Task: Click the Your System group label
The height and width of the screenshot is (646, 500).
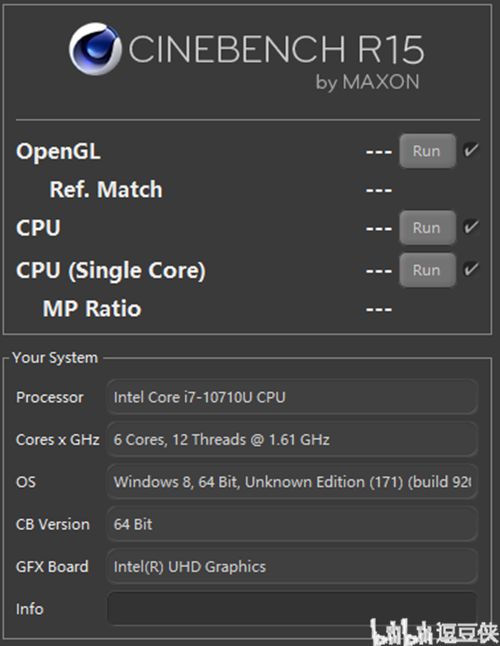Action: pos(55,358)
